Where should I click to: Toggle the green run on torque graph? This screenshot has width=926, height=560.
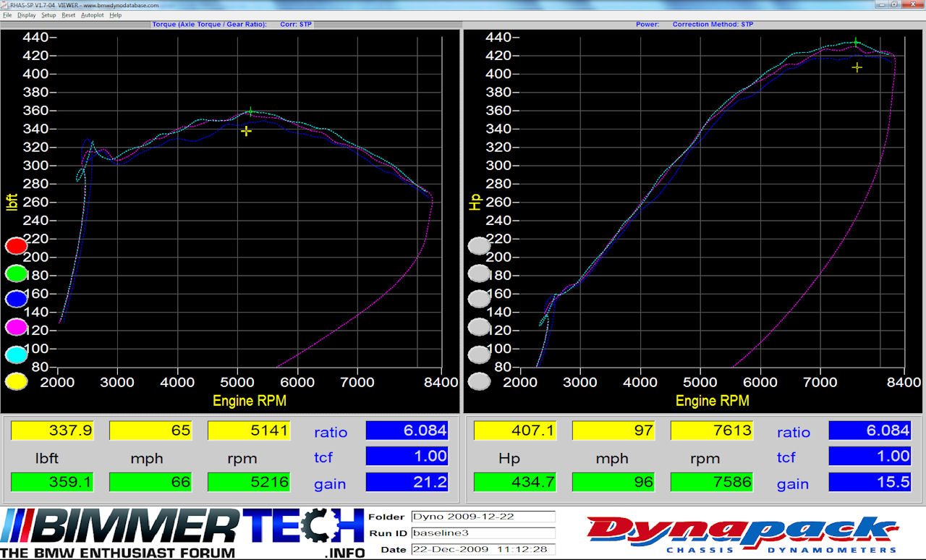tap(16, 273)
